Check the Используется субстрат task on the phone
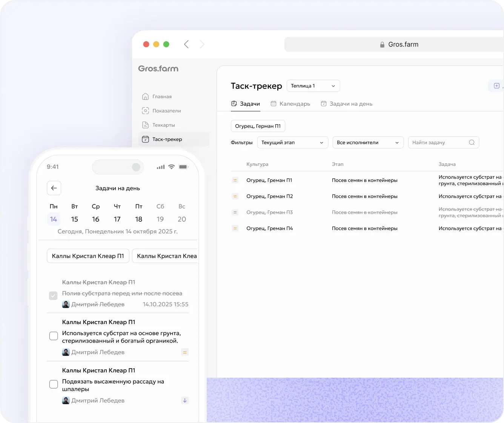Viewport: 504px width, 423px height. [x=54, y=336]
